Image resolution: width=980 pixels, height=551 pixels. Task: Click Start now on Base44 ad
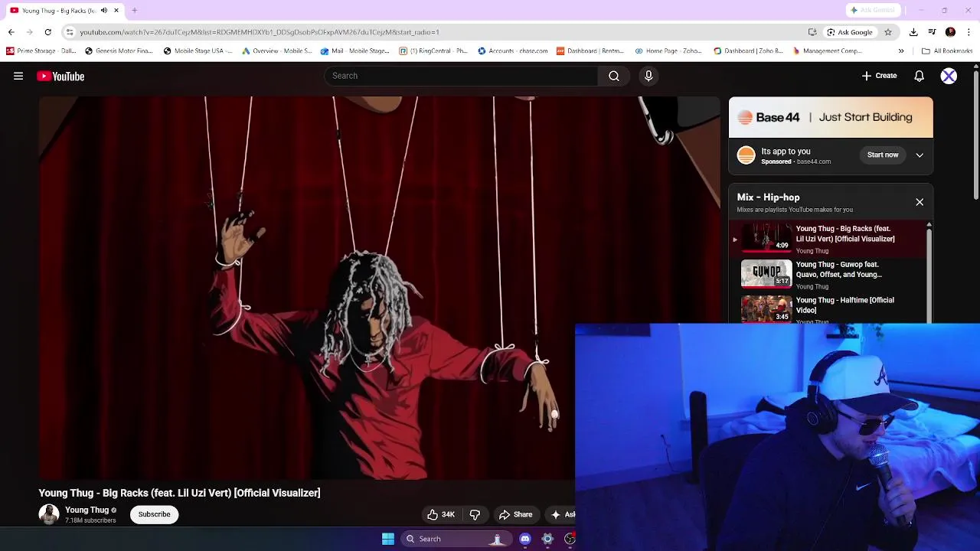coord(883,155)
